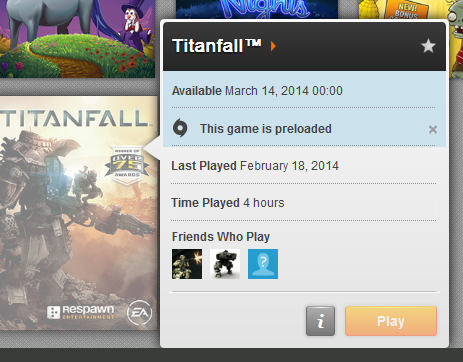Click the 'Over 75 Awards' badge
This screenshot has height=362, width=463.
pos(127,165)
